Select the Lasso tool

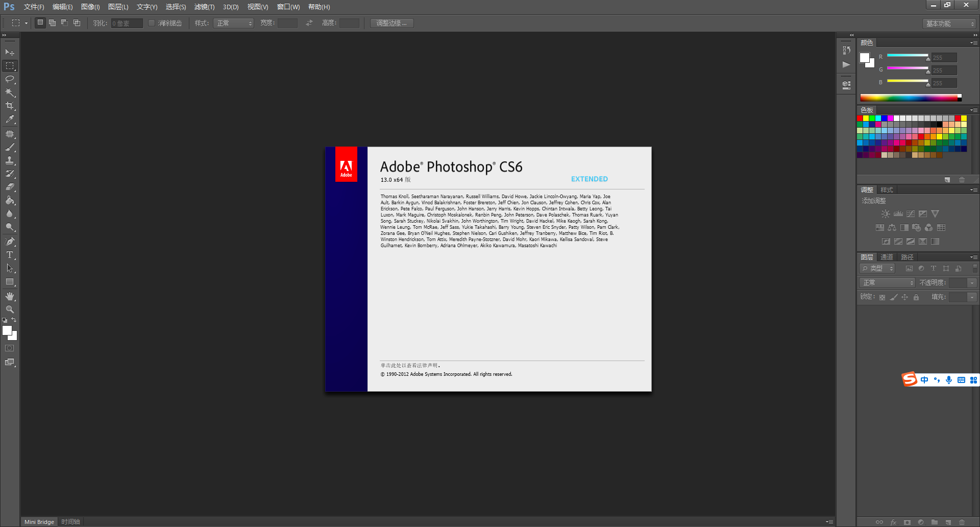pos(10,79)
